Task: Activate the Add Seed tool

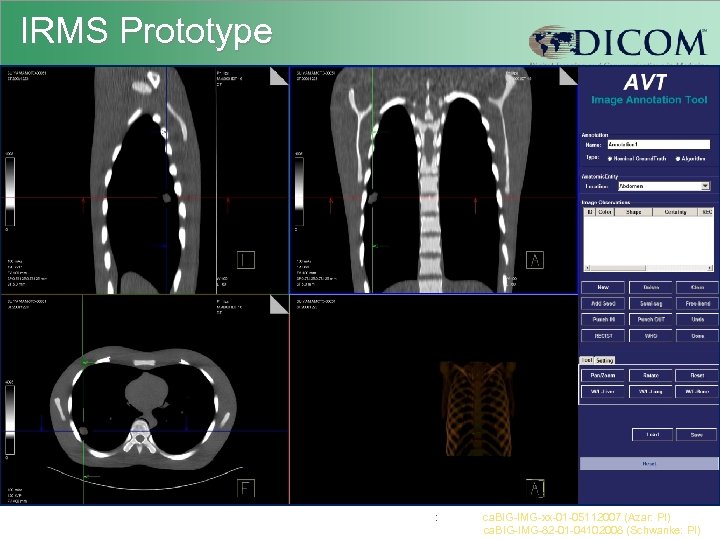Action: (603, 304)
